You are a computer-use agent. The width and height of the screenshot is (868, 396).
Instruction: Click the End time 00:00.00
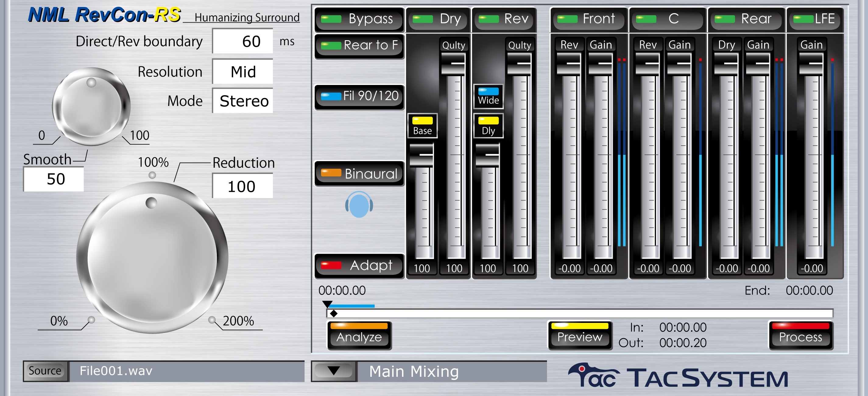pyautogui.click(x=809, y=290)
